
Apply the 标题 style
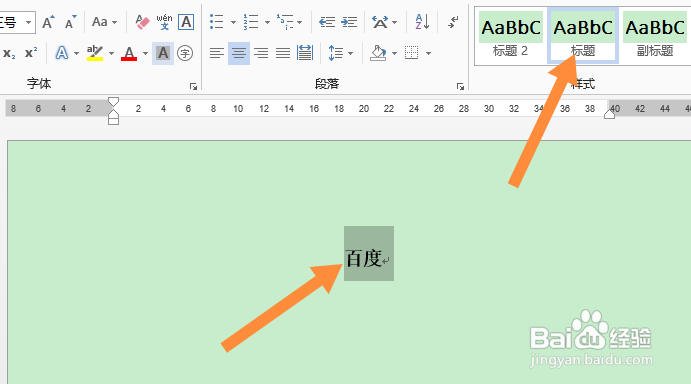(583, 36)
